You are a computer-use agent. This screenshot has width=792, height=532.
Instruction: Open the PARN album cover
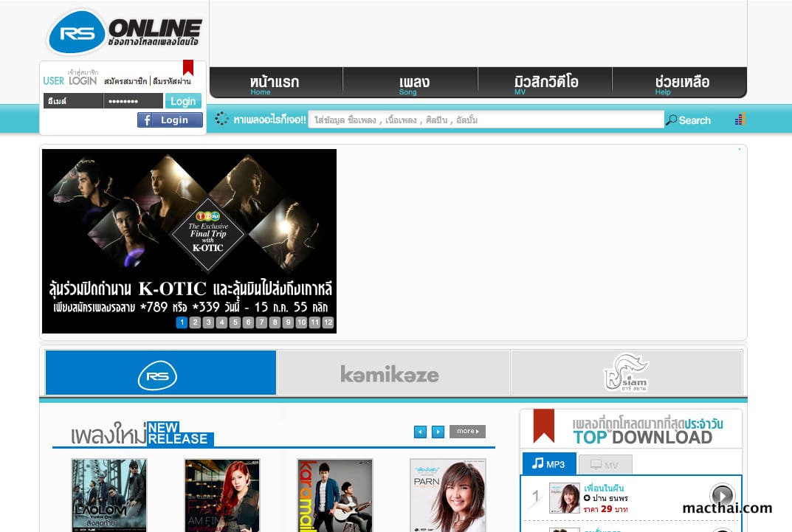pyautogui.click(x=448, y=495)
